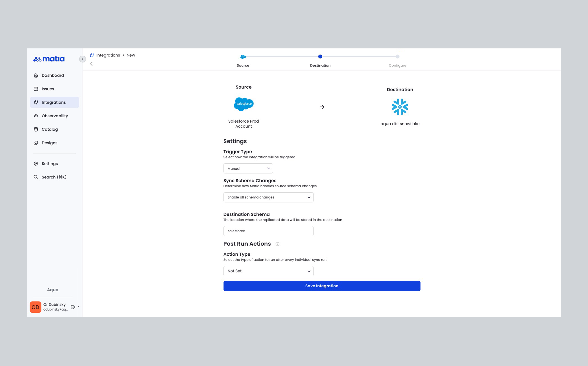Select the Dashboard icon in the sidebar
Viewport: 588px width, 366px height.
click(x=36, y=75)
